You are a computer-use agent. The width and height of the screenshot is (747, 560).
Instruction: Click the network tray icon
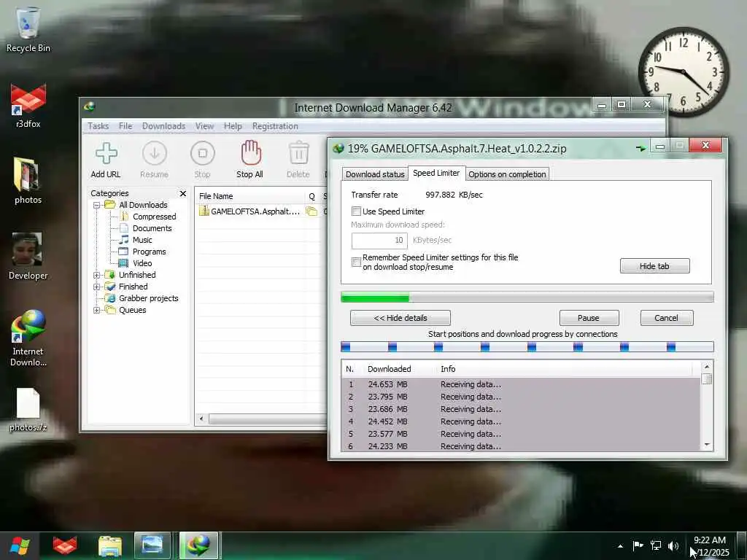[656, 545]
